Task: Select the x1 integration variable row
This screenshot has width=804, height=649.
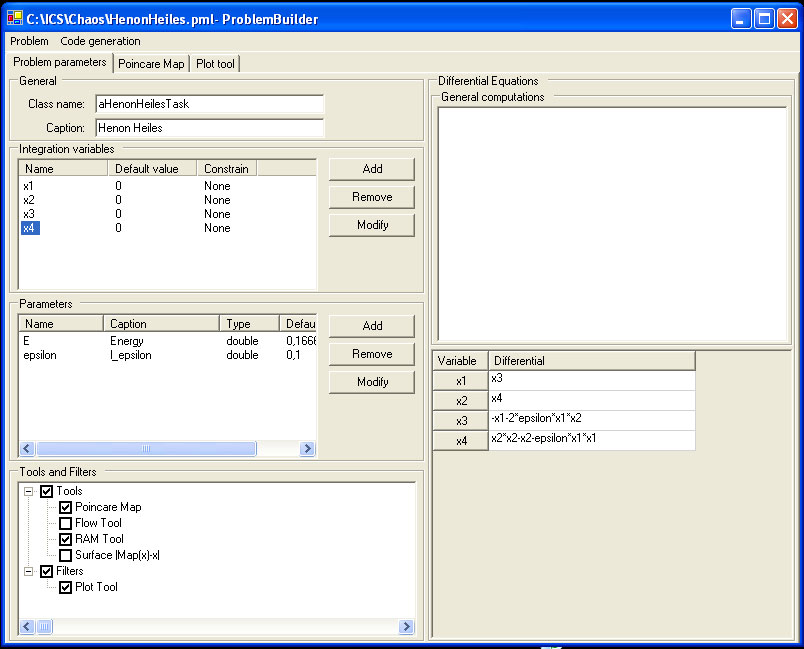Action: click(168, 186)
